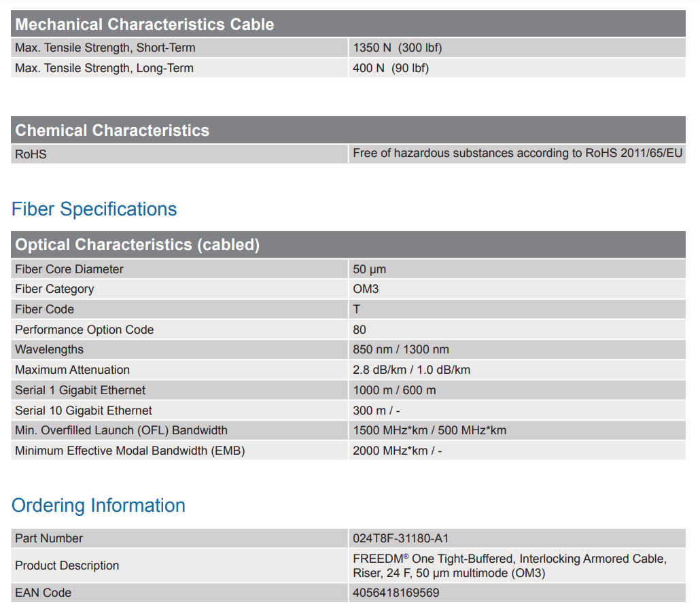This screenshot has height=611, width=700.
Task: Click the Chemical Characteristics table header
Action: click(112, 130)
